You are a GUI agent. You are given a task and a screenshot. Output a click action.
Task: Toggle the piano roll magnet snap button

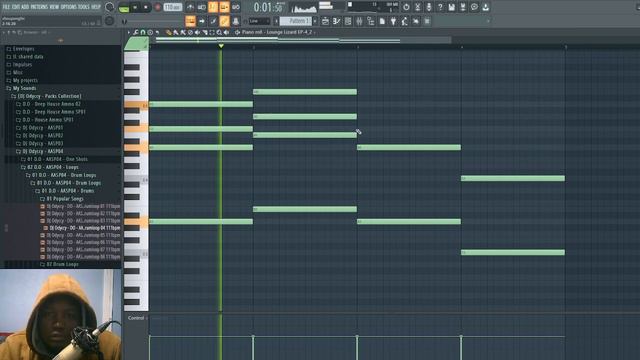click(143, 32)
